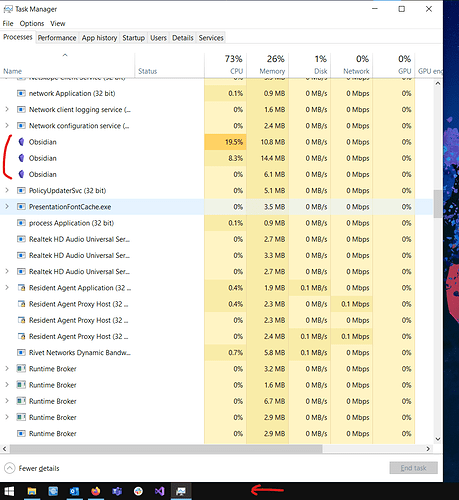Image resolution: width=459 pixels, height=500 pixels.
Task: Open Visual Studio from the taskbar
Action: [x=160, y=491]
